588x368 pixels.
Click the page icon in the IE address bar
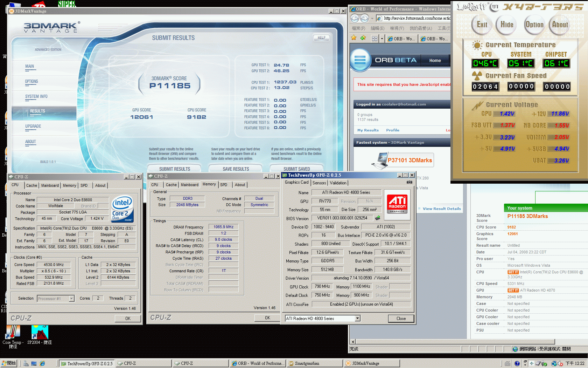(379, 18)
